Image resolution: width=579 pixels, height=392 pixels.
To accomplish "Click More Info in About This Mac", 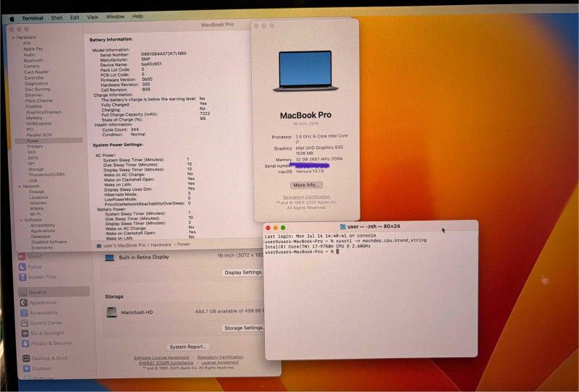I will click(x=305, y=185).
